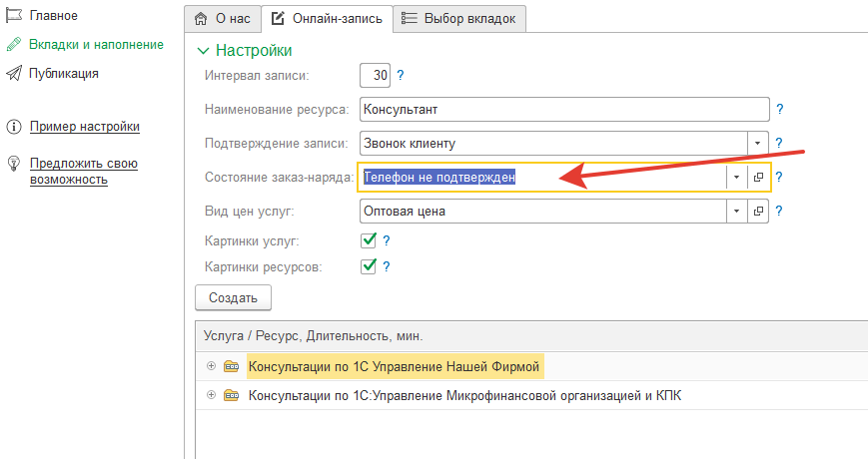Switch to the Онлайн-запись tab

click(327, 19)
